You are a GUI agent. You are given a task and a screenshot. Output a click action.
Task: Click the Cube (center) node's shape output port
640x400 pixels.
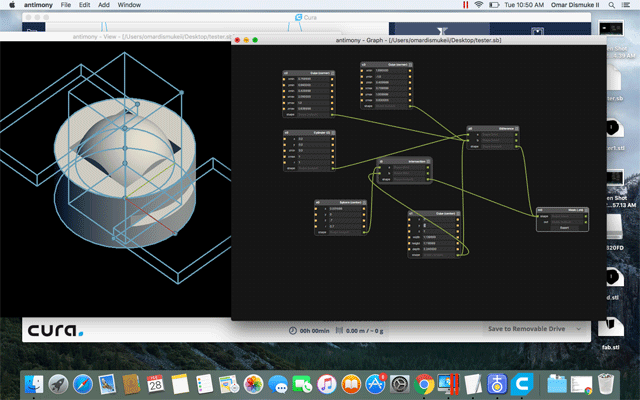(458, 255)
